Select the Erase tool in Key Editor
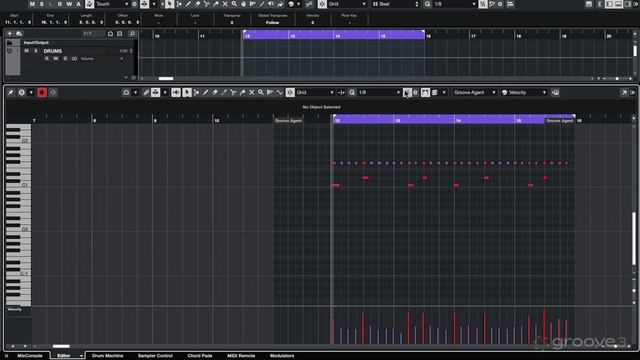This screenshot has height=360, width=640. (215, 93)
